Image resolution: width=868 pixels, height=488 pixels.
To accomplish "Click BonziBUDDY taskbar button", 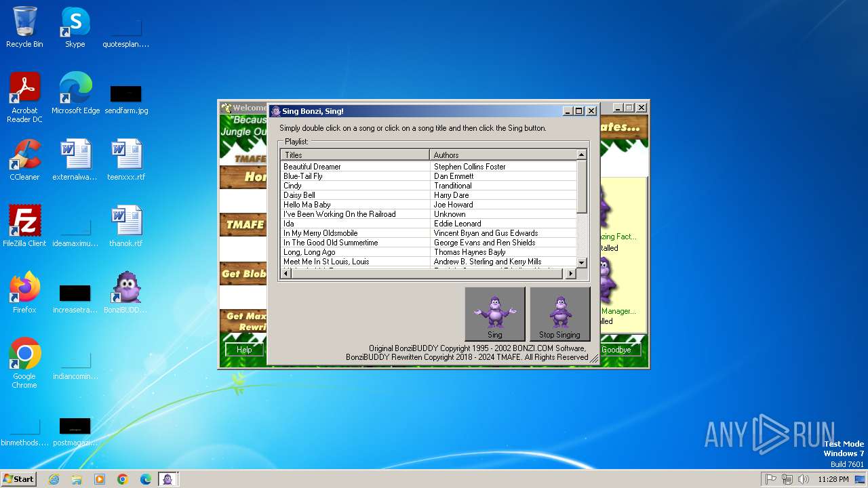I will [x=168, y=479].
